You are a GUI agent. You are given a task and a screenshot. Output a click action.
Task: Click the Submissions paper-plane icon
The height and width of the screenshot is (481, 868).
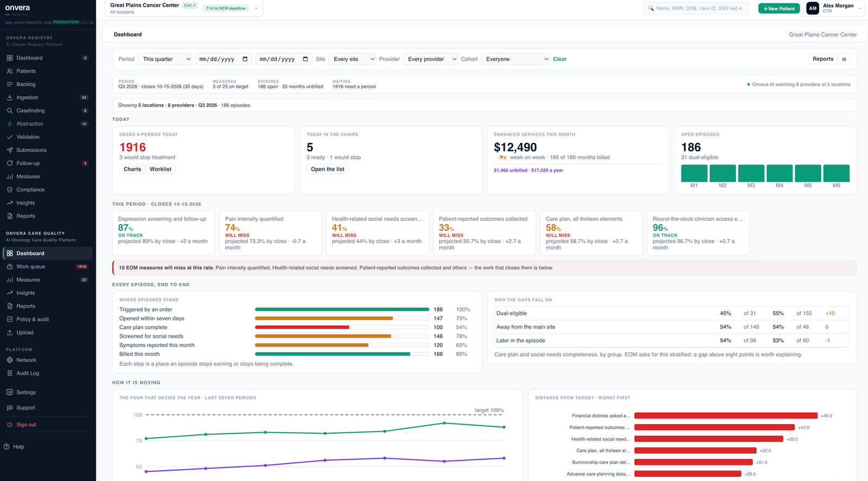(x=10, y=150)
